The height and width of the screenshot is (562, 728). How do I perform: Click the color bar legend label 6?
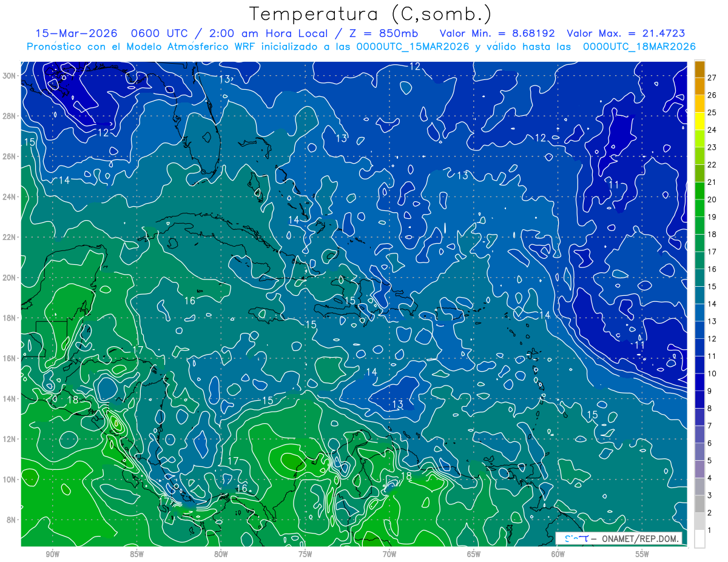coord(710,443)
